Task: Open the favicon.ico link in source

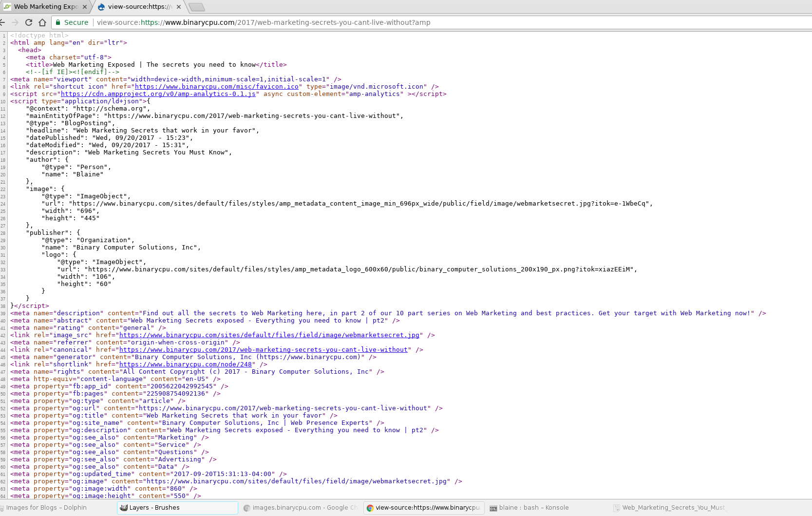Action: 217,87
